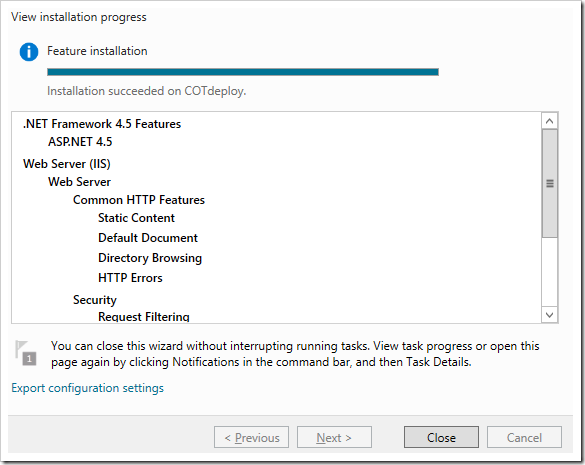Open Export configuration settings link

coord(87,388)
